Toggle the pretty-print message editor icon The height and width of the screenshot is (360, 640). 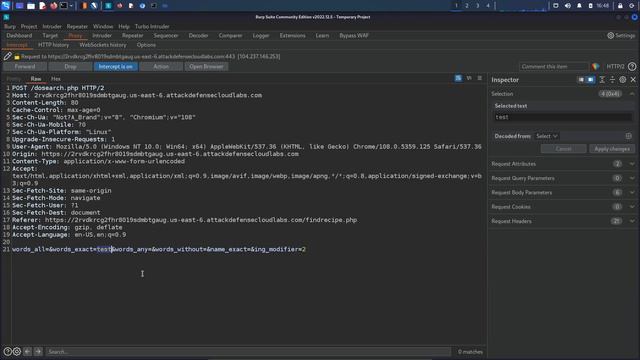pyautogui.click(x=458, y=78)
